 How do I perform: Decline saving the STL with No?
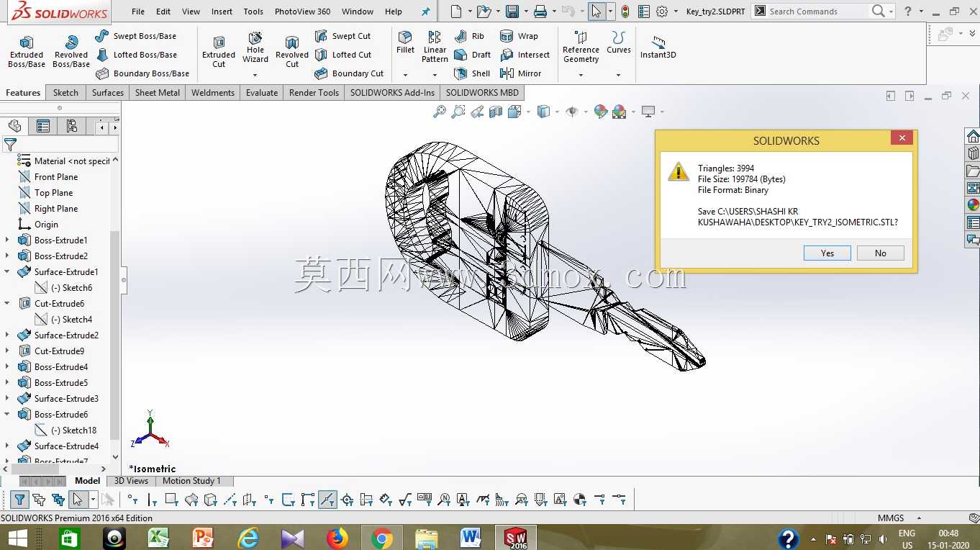[881, 253]
